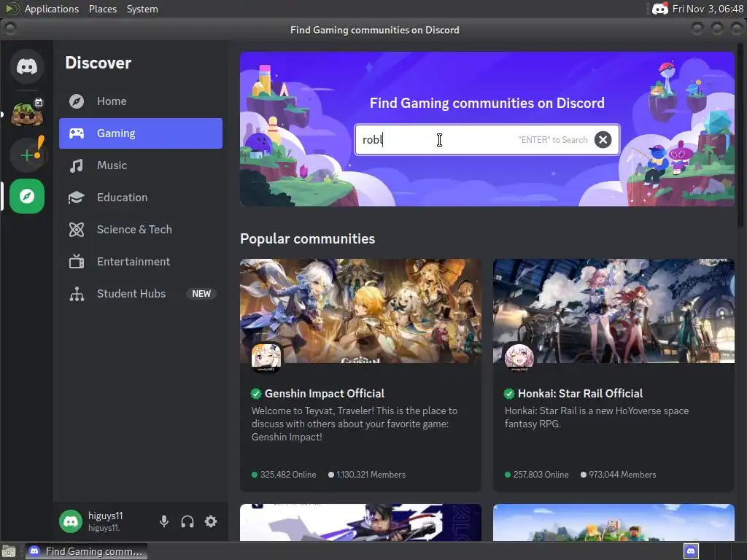Click '1,130,321 Members' text

pyautogui.click(x=371, y=475)
